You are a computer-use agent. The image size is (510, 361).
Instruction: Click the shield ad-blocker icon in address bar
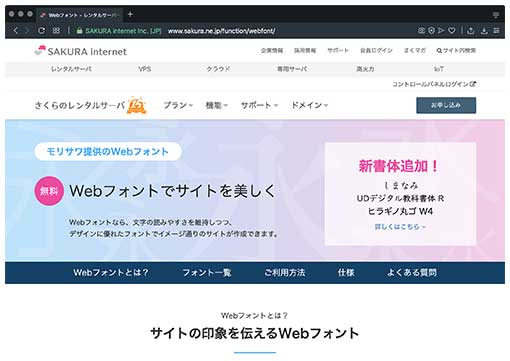(x=431, y=31)
